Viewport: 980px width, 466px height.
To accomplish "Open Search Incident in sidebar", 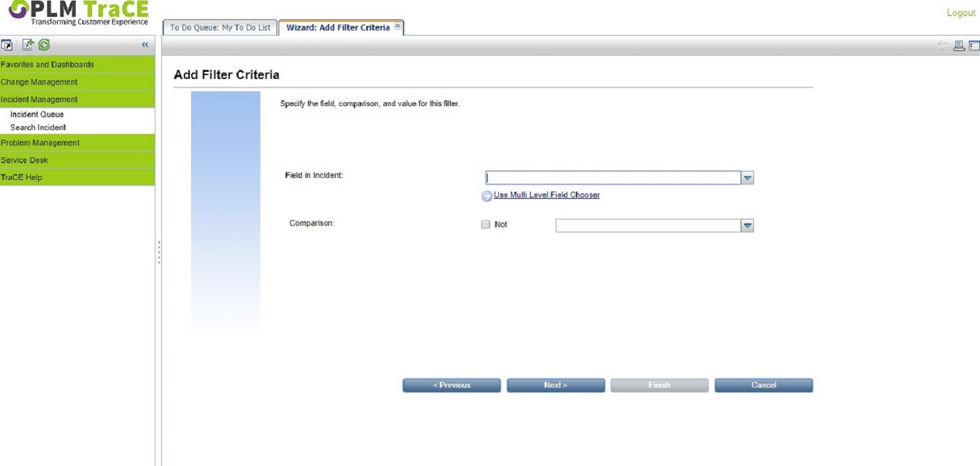I will click(38, 128).
